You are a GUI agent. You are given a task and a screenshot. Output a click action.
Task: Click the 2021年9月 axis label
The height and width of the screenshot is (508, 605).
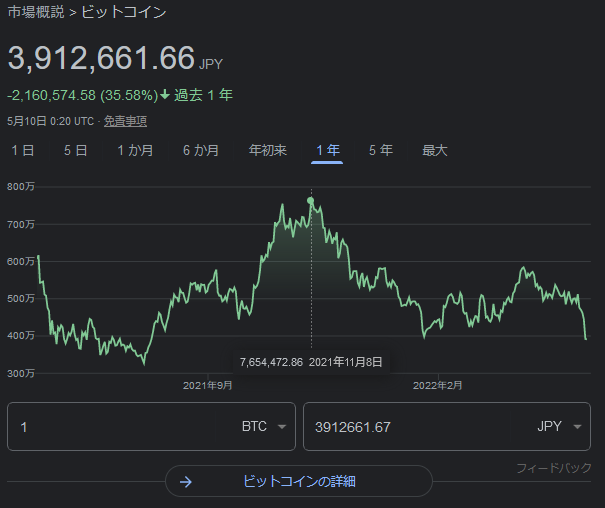pyautogui.click(x=208, y=385)
